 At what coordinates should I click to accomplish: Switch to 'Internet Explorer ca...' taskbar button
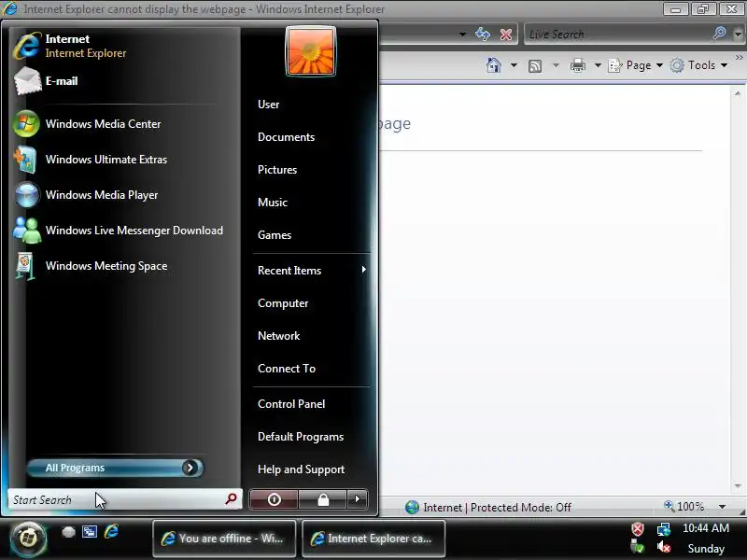click(x=373, y=539)
